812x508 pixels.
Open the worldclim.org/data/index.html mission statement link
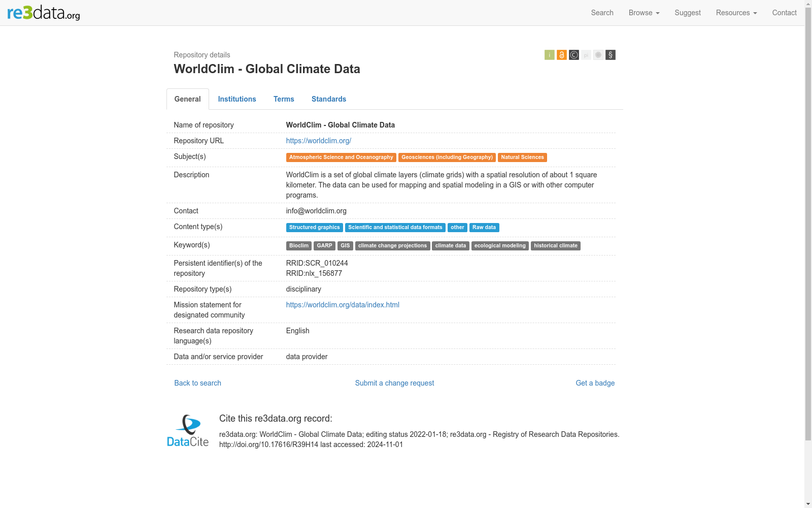(x=343, y=305)
